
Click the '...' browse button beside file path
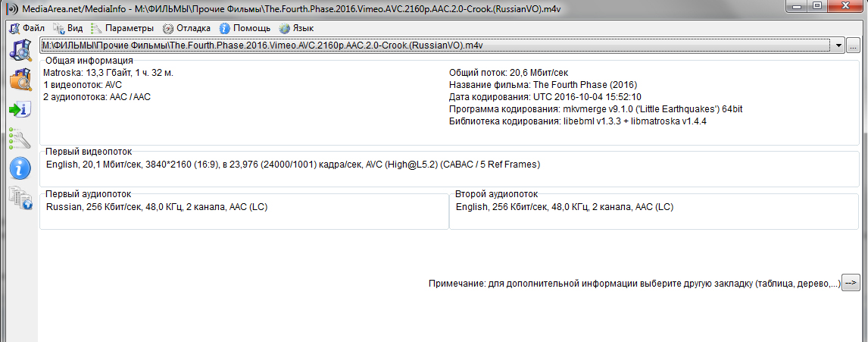click(854, 45)
